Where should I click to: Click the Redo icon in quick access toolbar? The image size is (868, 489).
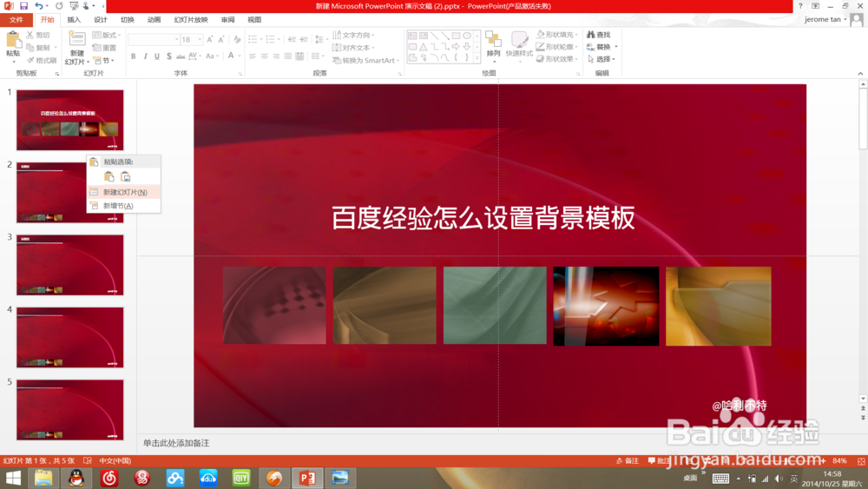tap(59, 6)
